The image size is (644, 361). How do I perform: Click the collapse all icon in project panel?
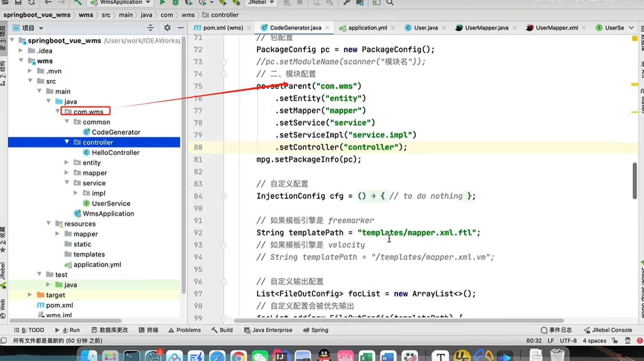(150, 28)
